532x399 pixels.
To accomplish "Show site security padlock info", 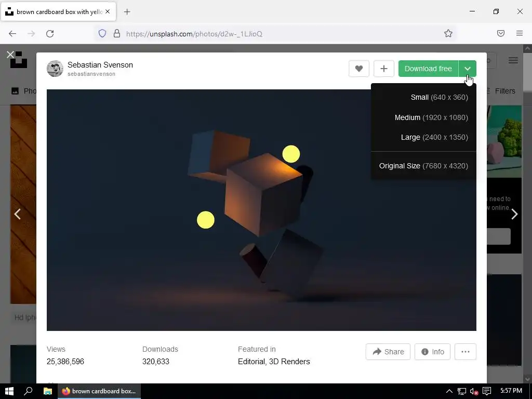I will coord(117,34).
